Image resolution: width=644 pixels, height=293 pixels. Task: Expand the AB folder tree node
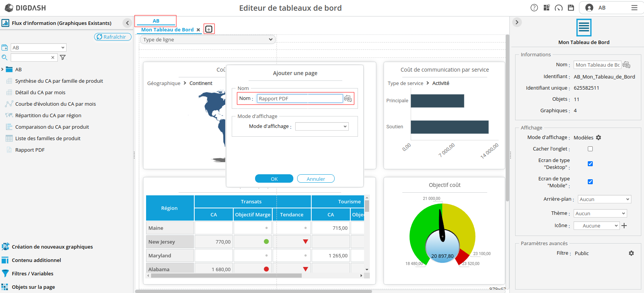click(x=2, y=69)
